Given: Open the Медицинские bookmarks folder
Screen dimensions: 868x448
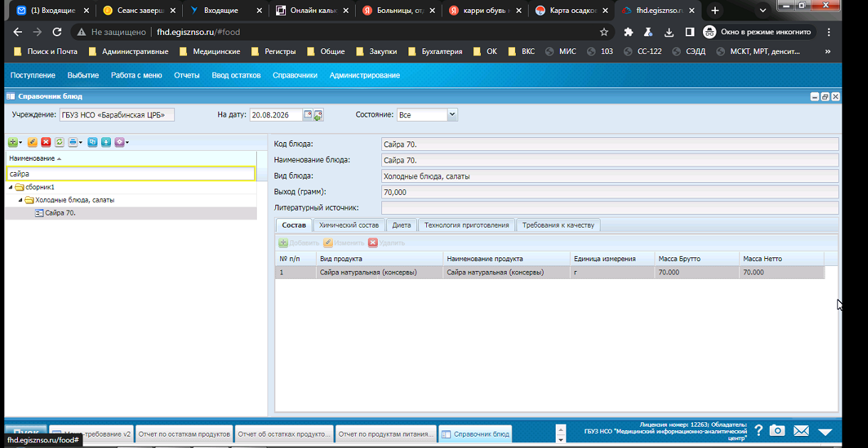Looking at the screenshot, I should pos(211,51).
